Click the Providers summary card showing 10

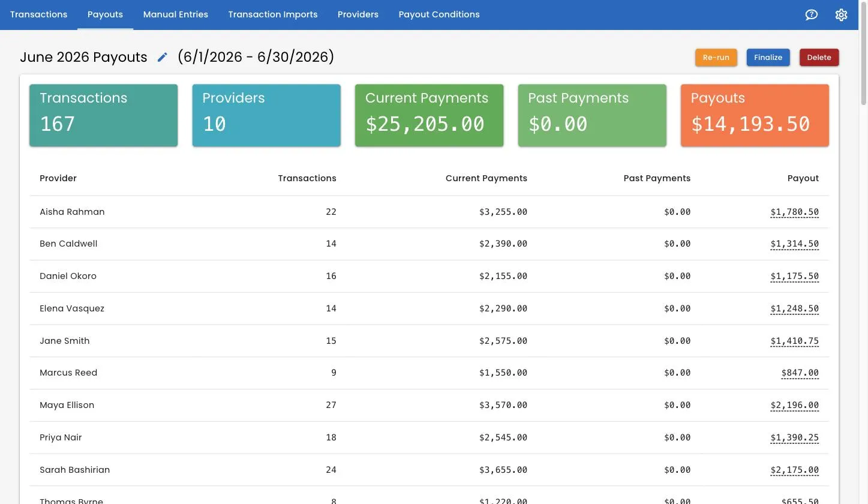click(266, 115)
